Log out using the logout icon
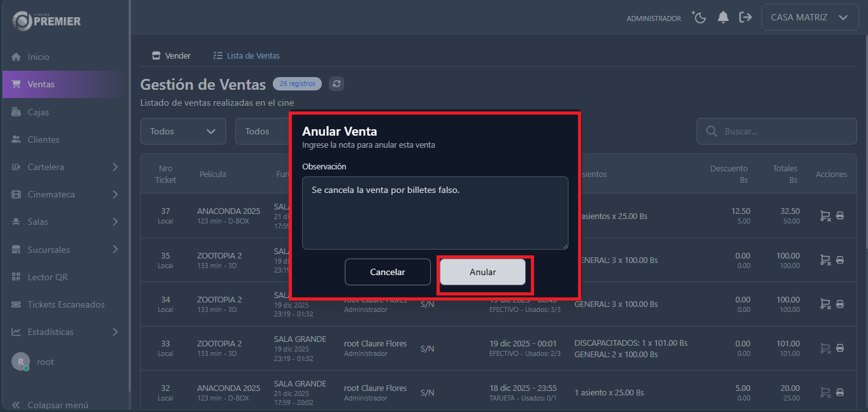This screenshot has width=868, height=412. tap(746, 17)
